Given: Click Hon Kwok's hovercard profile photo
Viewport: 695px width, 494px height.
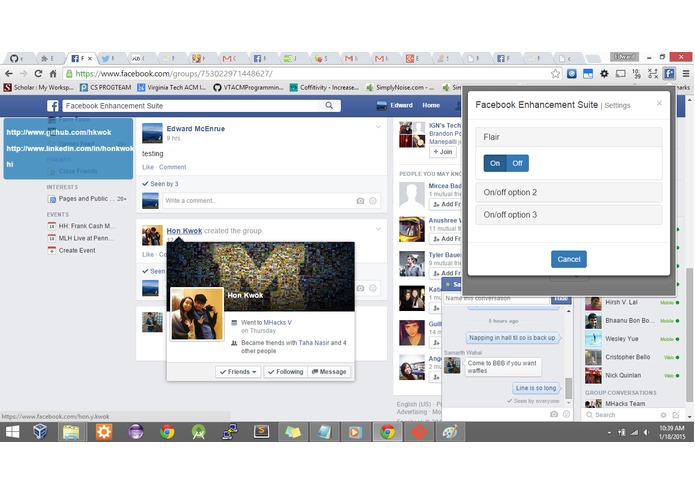Looking at the screenshot, I should [197, 314].
